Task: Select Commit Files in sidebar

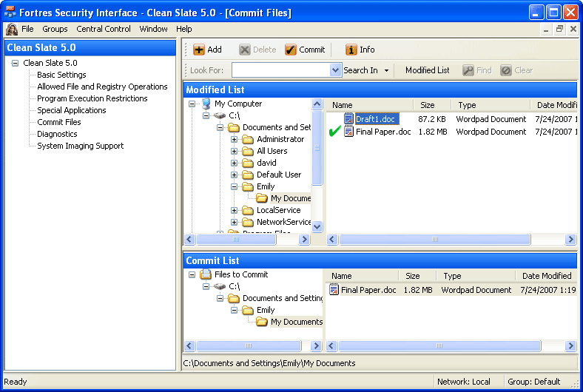Action: 58,122
